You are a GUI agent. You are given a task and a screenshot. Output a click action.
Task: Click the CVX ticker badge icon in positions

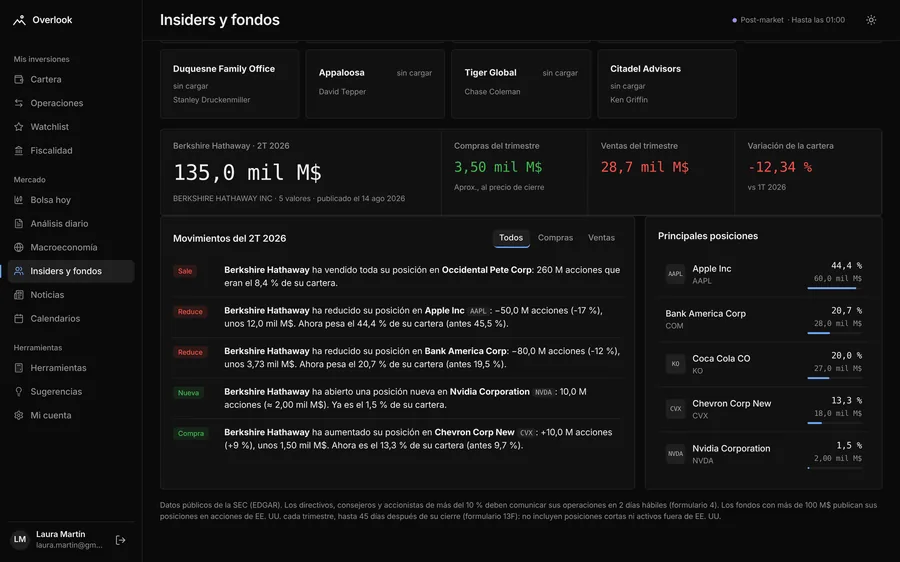[x=675, y=409]
